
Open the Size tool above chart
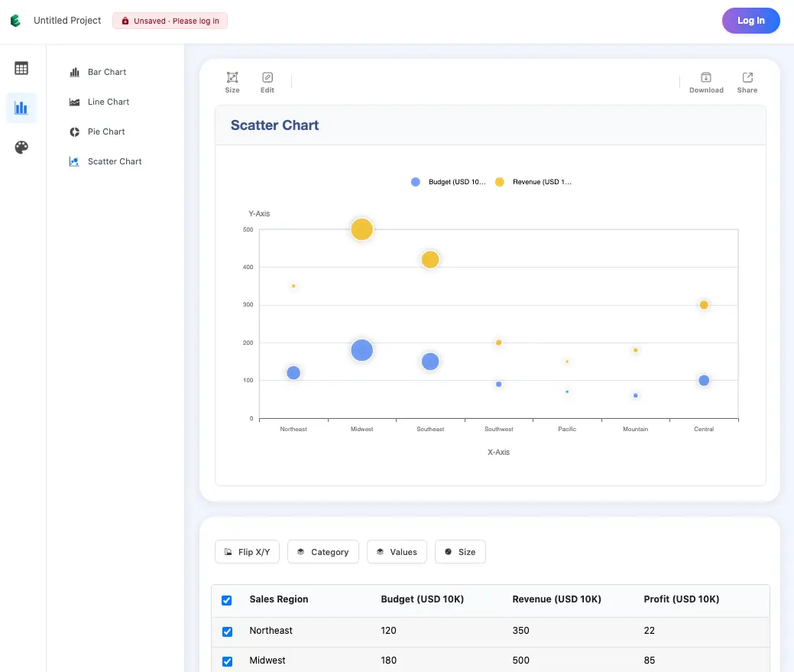click(232, 83)
